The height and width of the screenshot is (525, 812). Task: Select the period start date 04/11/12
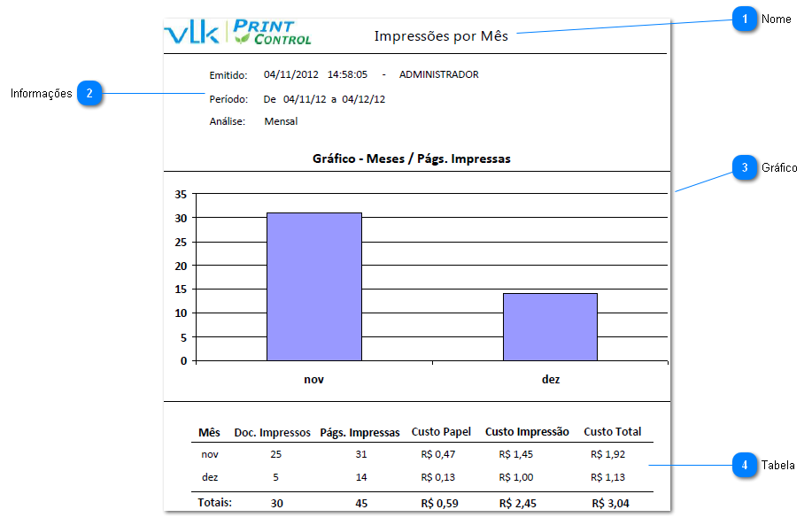pos(305,99)
